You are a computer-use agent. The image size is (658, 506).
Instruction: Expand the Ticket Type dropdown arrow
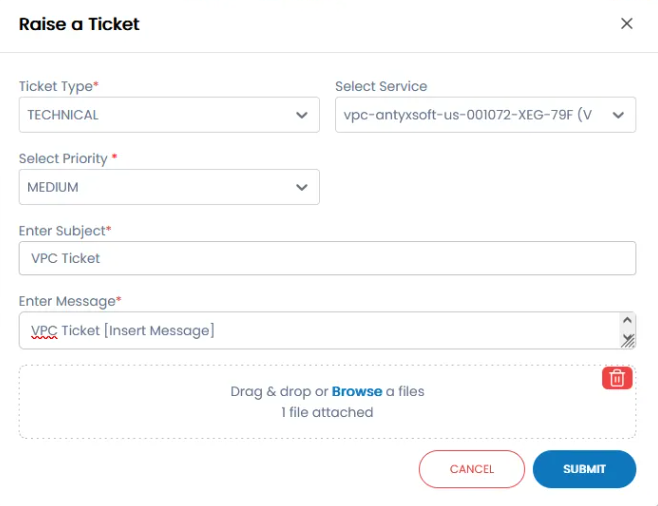pyautogui.click(x=302, y=115)
